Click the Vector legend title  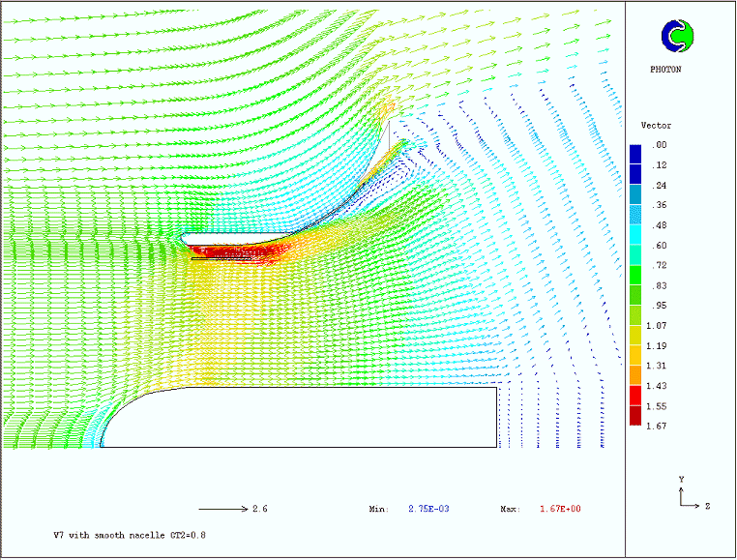click(x=656, y=126)
